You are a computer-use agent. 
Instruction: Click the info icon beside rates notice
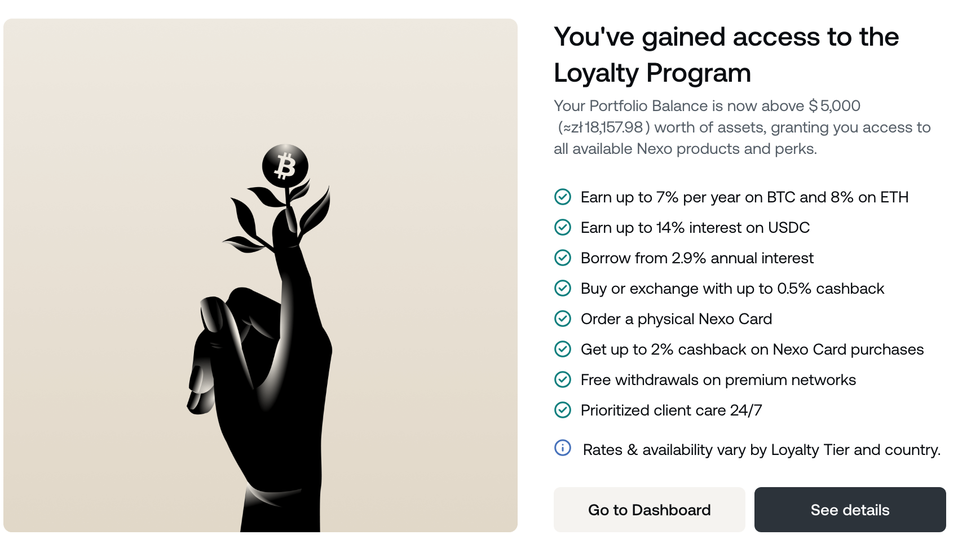point(563,448)
